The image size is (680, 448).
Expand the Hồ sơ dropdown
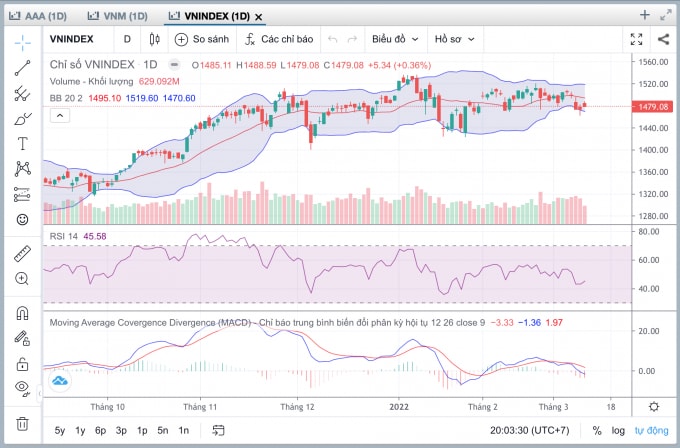coord(454,39)
